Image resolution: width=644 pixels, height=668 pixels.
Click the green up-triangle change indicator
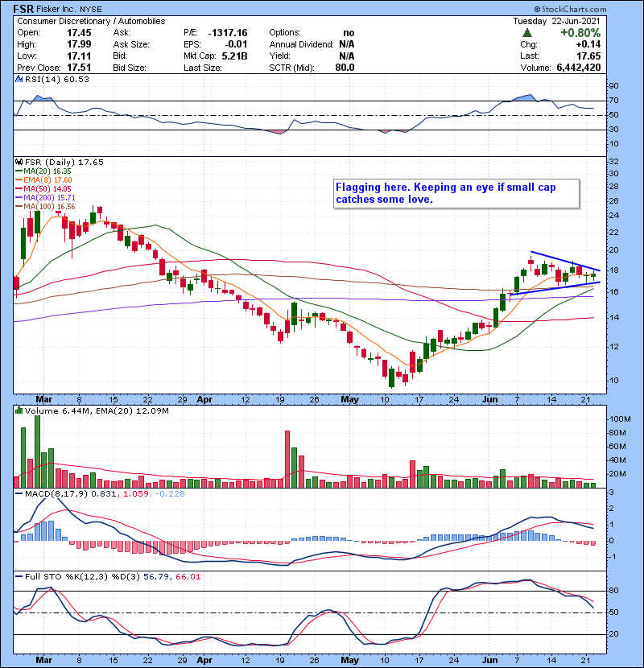(527, 33)
